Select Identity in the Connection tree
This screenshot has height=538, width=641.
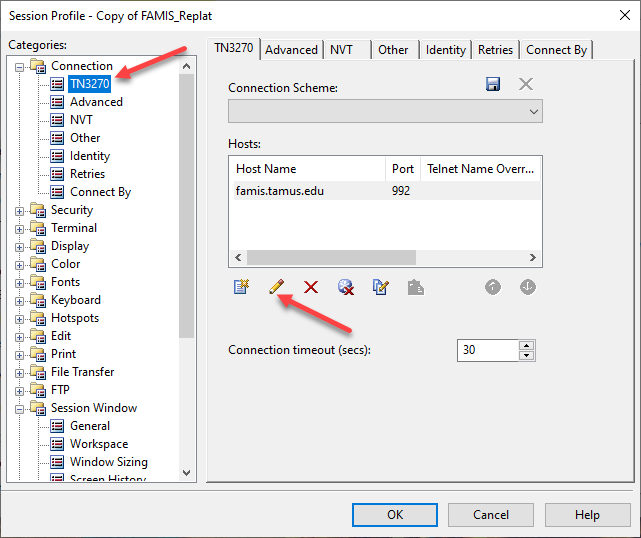(90, 156)
